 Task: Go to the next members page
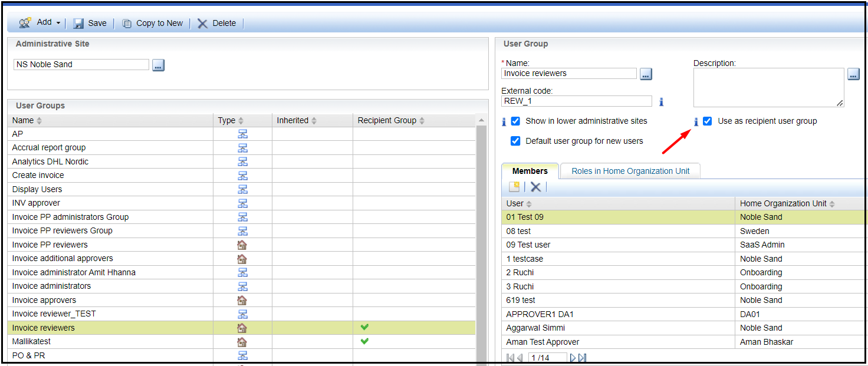[x=573, y=358]
